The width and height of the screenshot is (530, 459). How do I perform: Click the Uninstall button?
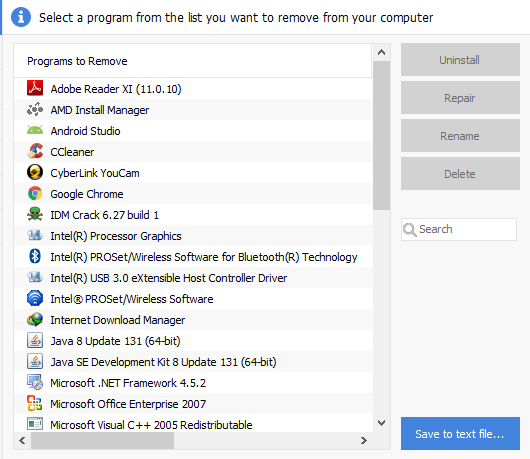tap(460, 59)
